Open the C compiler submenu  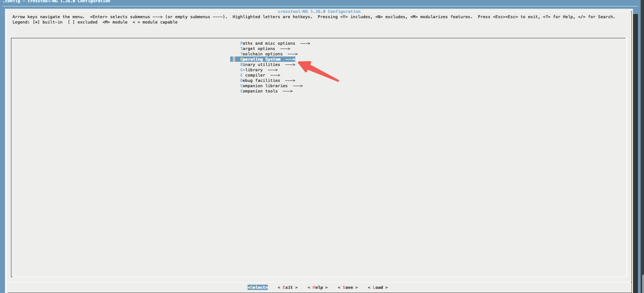pyautogui.click(x=260, y=75)
